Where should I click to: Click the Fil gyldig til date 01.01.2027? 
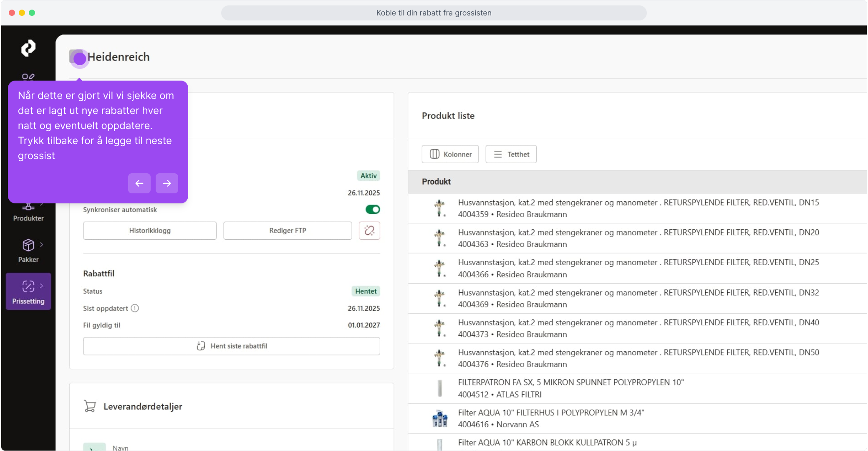(x=364, y=325)
